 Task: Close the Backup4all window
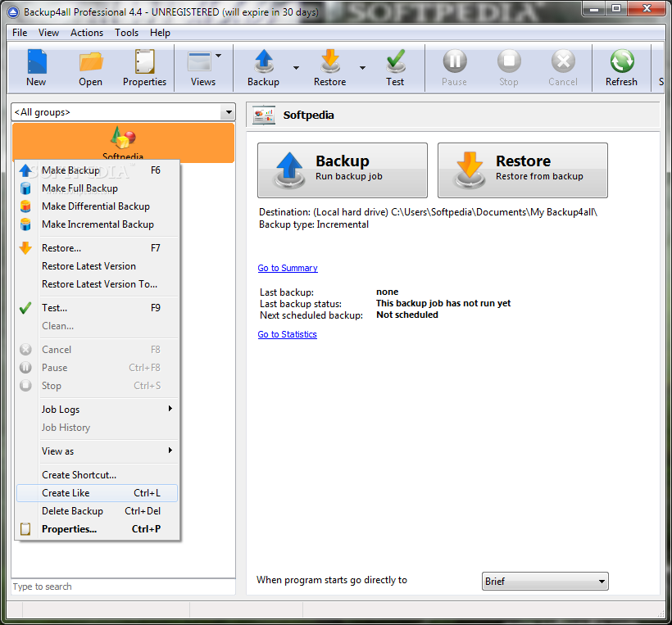[647, 9]
